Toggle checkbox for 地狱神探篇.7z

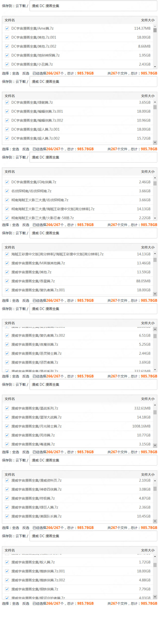tap(7, 55)
